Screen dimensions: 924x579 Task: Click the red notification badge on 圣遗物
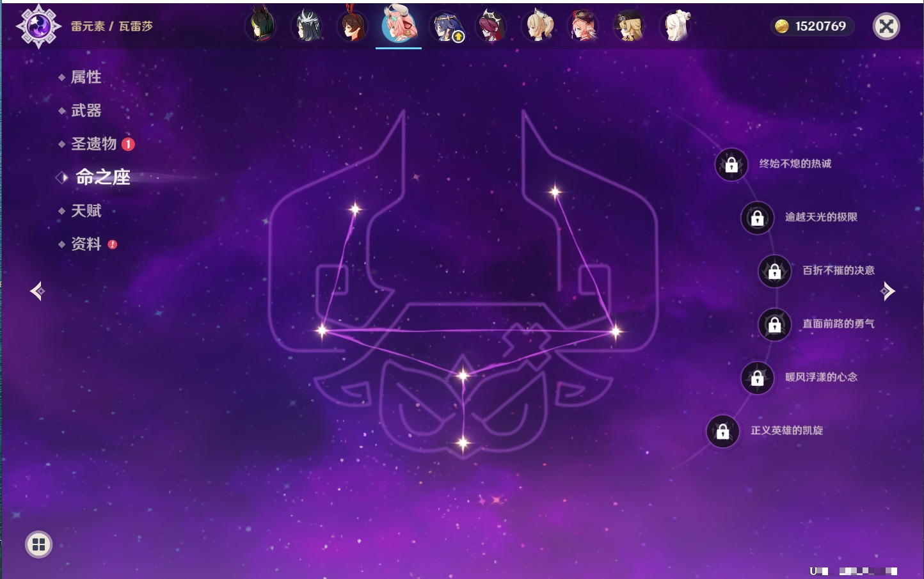coord(128,144)
